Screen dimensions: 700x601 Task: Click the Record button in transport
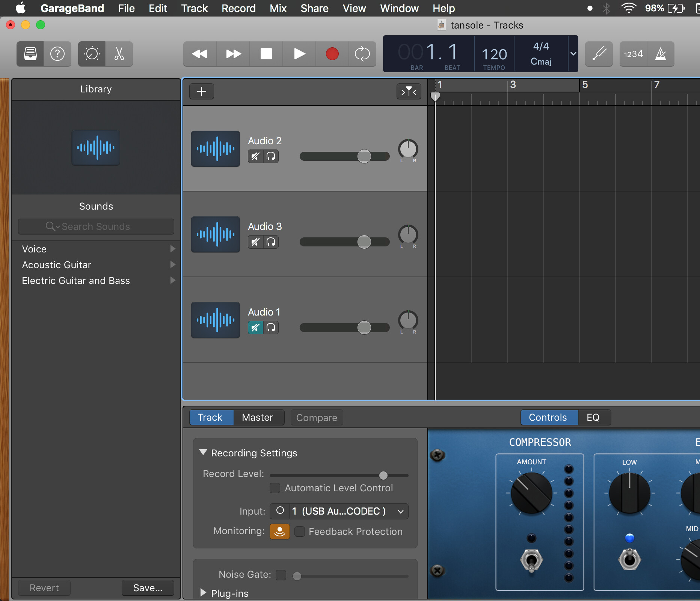332,54
